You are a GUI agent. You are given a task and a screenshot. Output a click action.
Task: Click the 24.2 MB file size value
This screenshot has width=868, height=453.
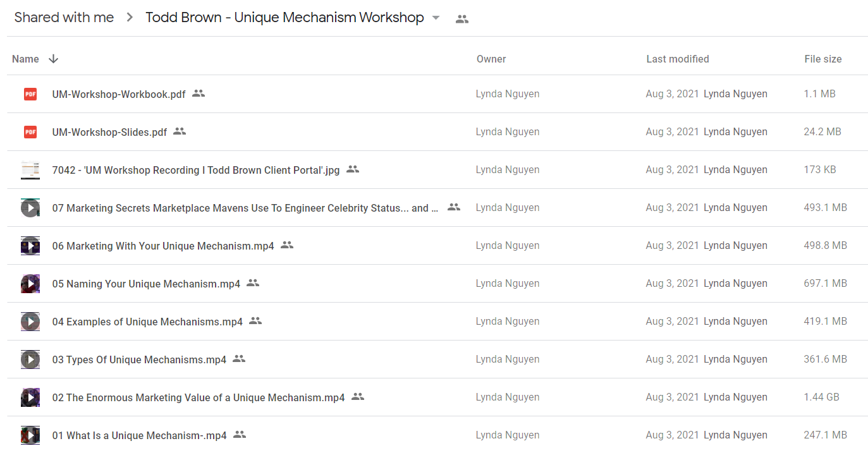[822, 132]
